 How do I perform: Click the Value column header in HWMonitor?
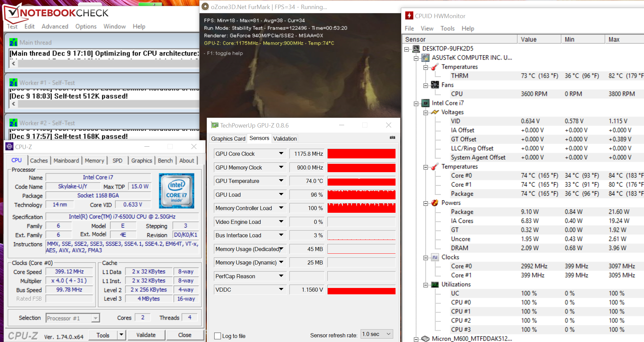539,39
